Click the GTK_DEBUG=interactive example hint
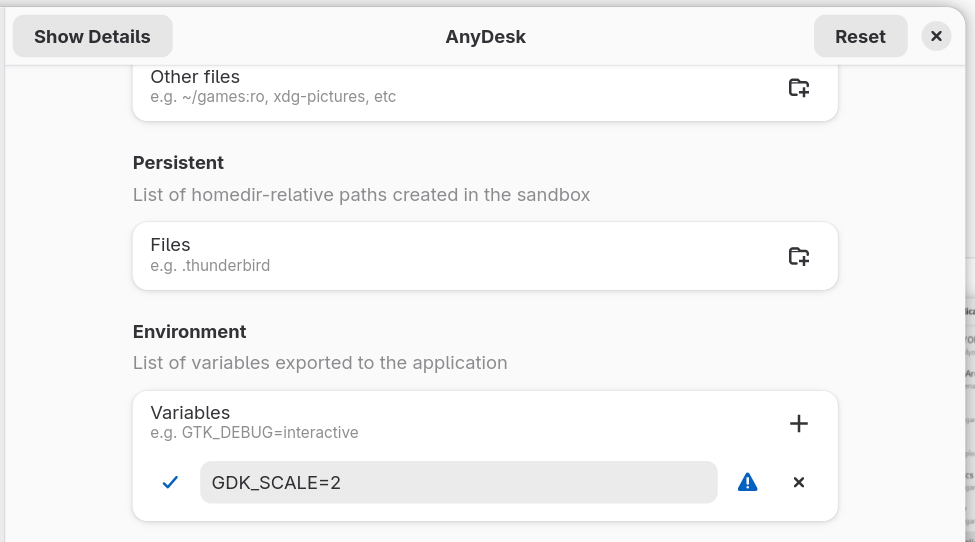975x542 pixels. pos(254,433)
